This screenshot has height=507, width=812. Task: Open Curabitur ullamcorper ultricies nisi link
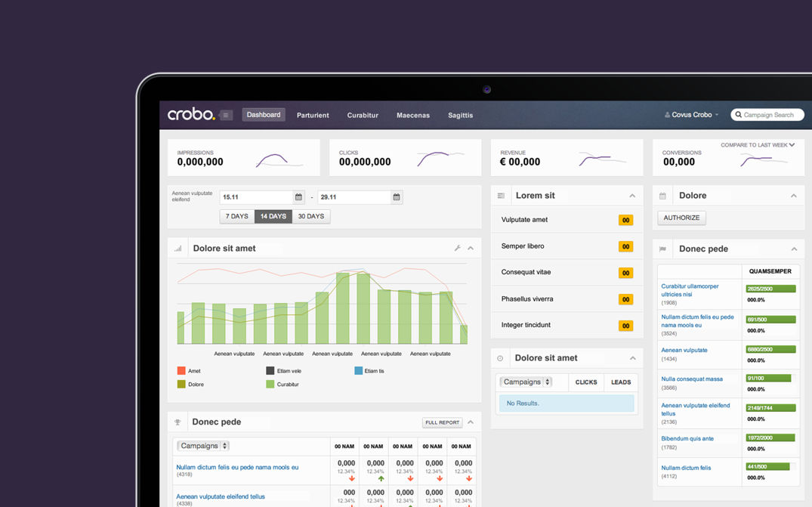[x=690, y=290]
